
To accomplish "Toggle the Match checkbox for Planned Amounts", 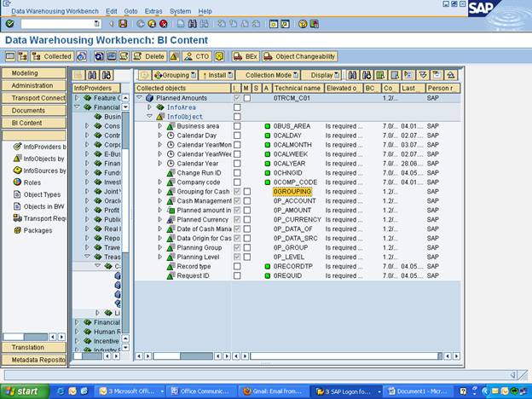I will click(x=247, y=98).
